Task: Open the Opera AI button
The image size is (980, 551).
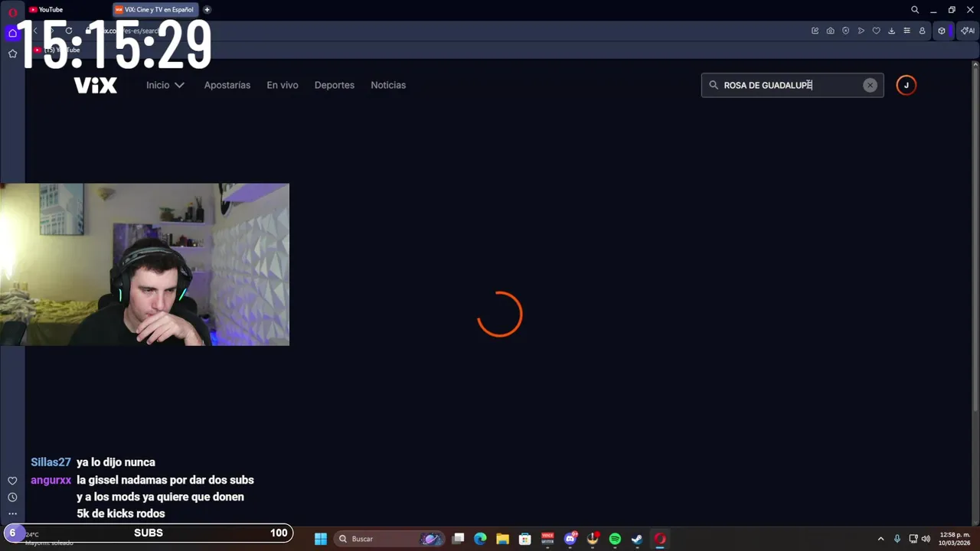Action: (x=968, y=31)
